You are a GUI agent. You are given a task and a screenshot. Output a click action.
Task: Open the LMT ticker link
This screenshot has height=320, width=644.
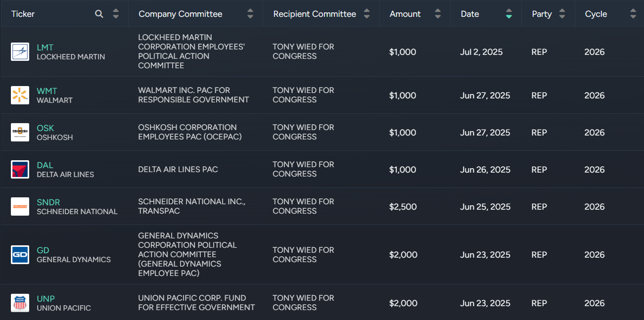tap(45, 47)
